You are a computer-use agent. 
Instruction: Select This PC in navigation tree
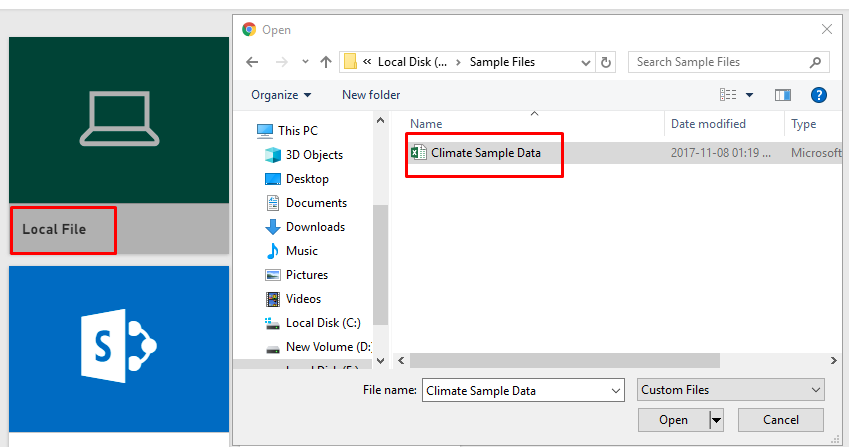tap(298, 130)
